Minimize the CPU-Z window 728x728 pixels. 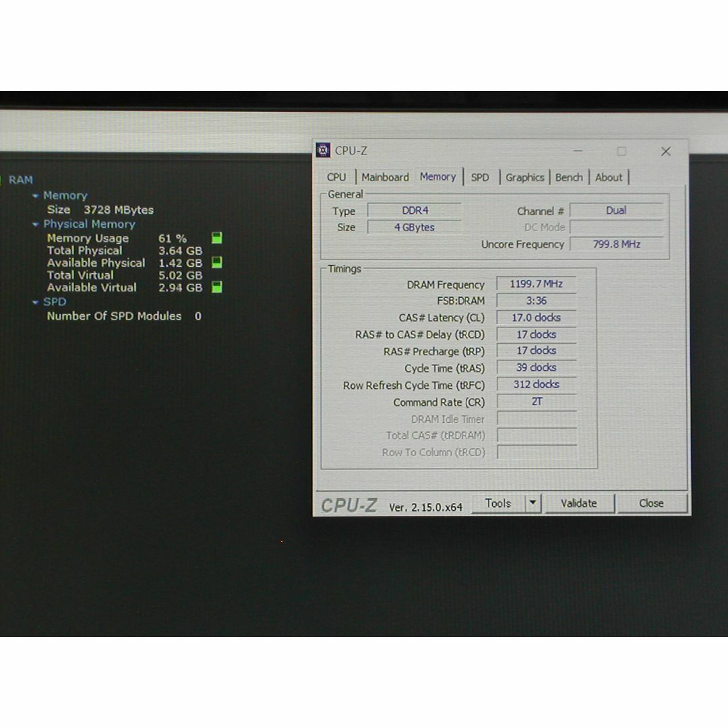pyautogui.click(x=578, y=151)
